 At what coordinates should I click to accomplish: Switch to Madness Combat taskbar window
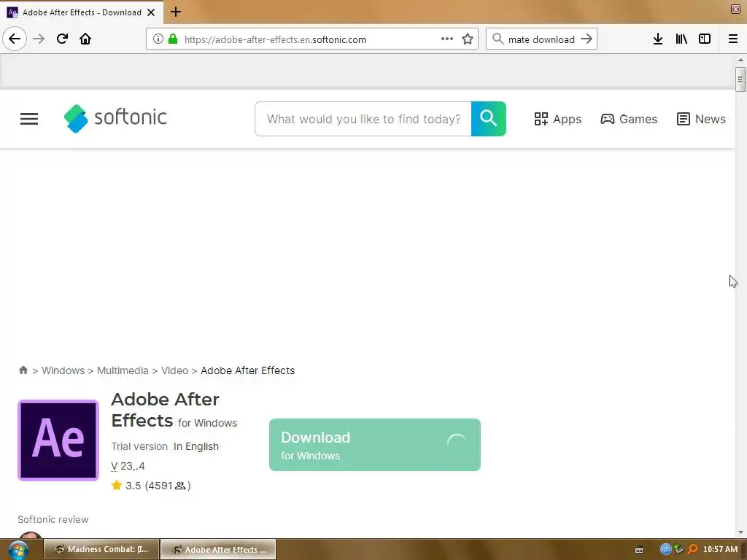click(x=101, y=549)
